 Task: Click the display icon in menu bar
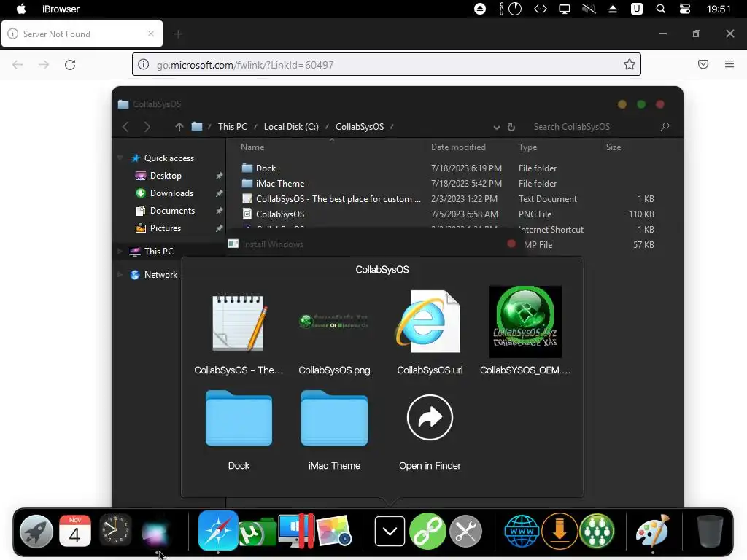[x=565, y=9]
